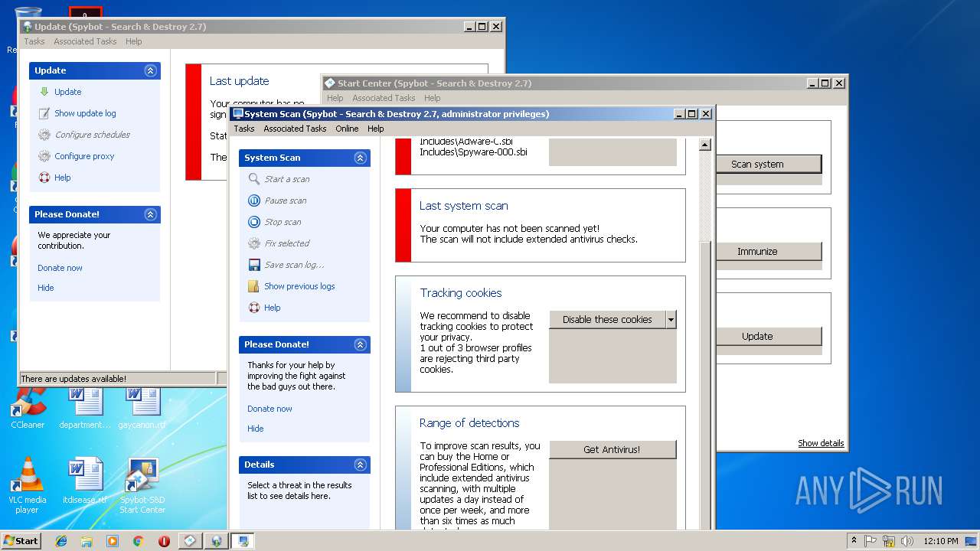This screenshot has width=980, height=551.
Task: Click the Configure proxy icon
Action: [x=44, y=156]
